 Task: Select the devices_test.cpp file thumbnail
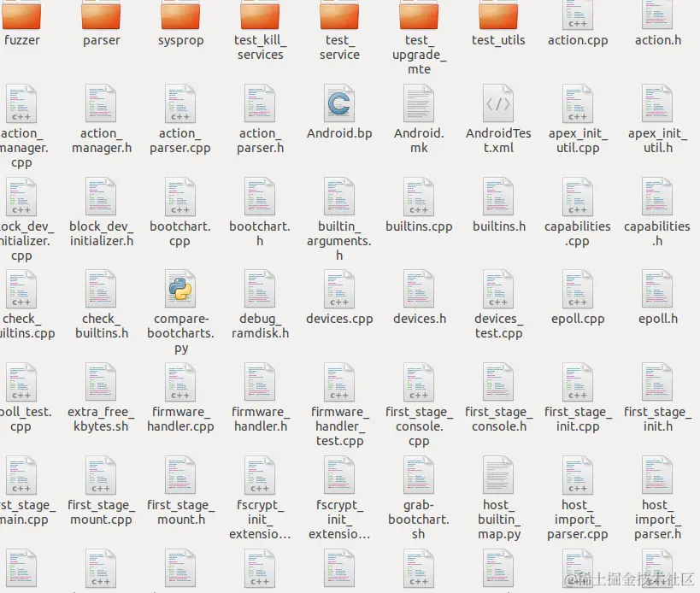pyautogui.click(x=498, y=289)
